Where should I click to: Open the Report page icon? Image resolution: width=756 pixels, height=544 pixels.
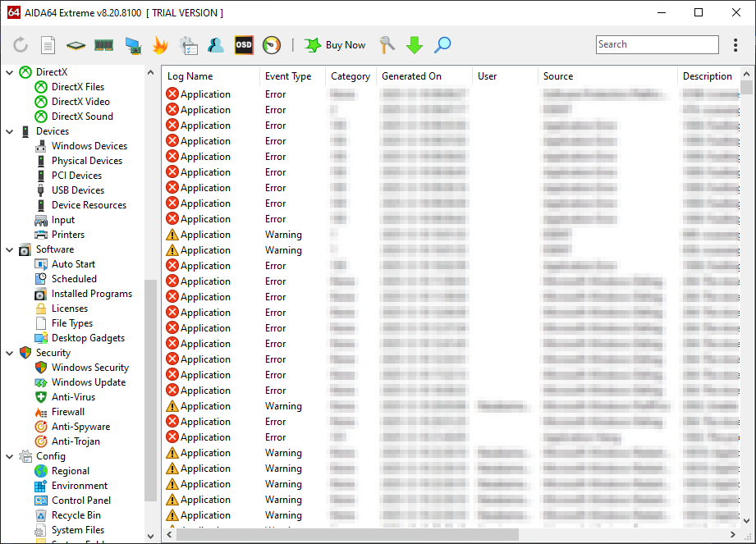(48, 45)
